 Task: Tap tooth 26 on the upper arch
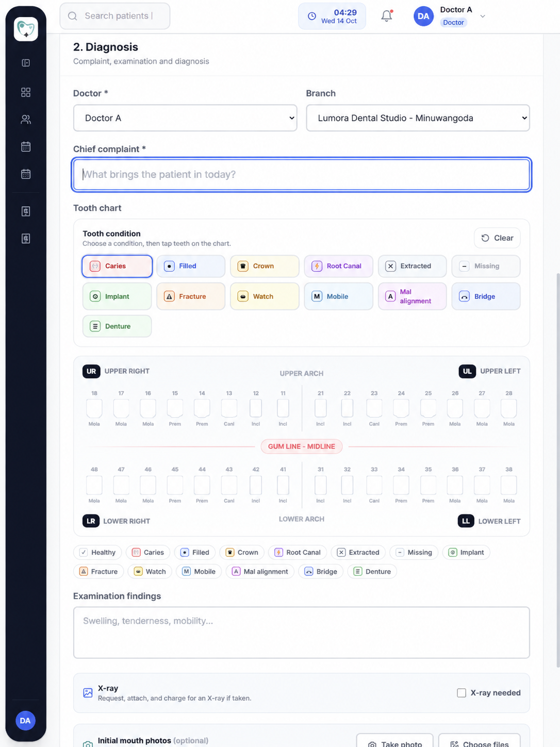coord(455,408)
